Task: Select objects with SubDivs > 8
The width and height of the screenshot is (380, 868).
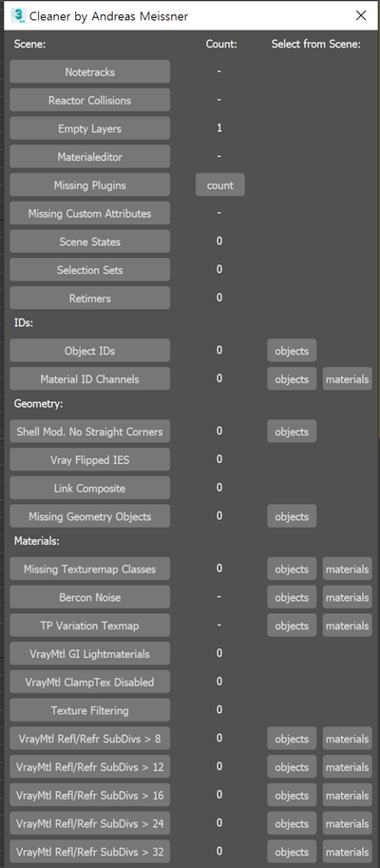Action: point(292,738)
